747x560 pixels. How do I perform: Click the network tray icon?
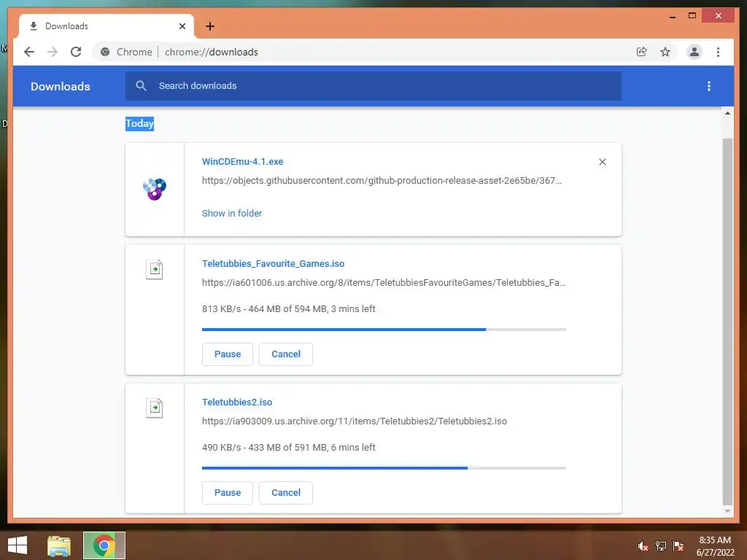click(661, 546)
